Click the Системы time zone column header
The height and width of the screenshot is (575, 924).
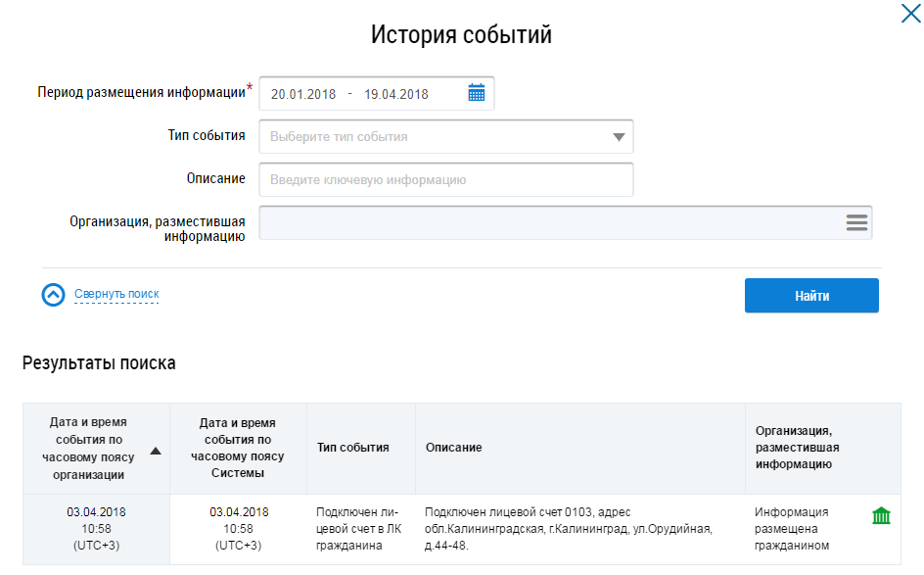(237, 448)
